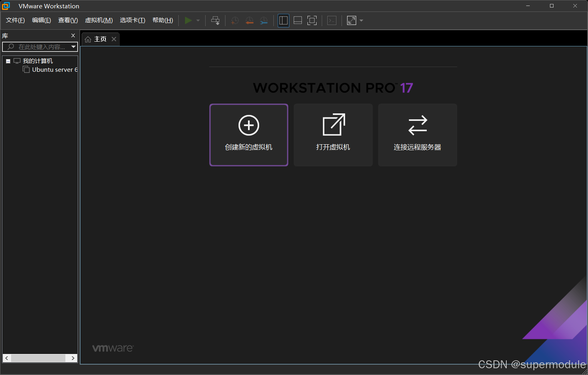
Task: Click 打开虚拟机 button
Action: click(333, 135)
